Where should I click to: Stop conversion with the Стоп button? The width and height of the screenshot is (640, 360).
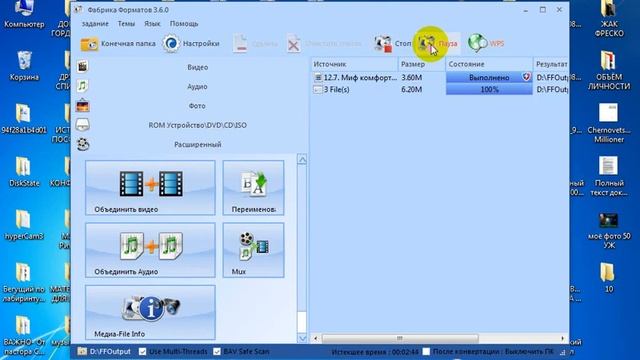pyautogui.click(x=393, y=43)
